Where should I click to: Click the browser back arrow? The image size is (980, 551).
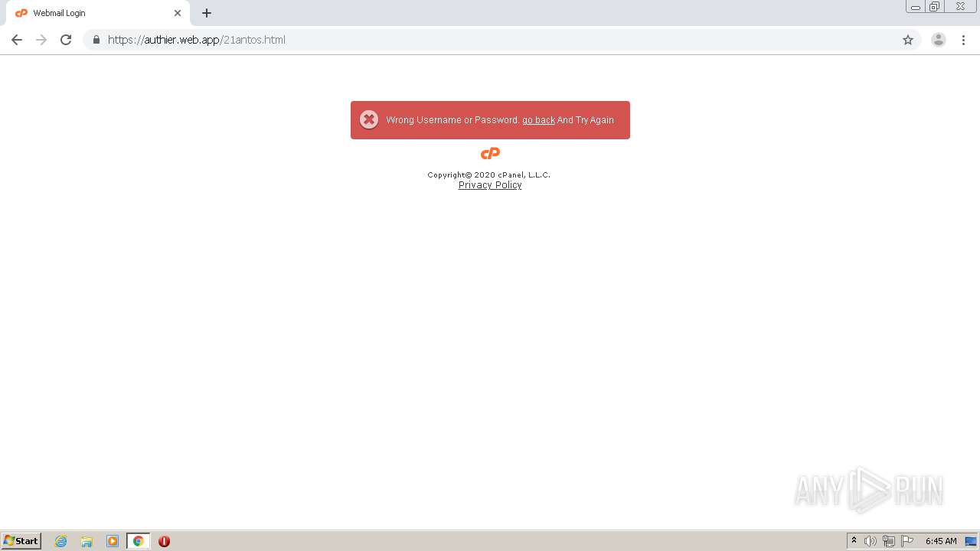17,40
